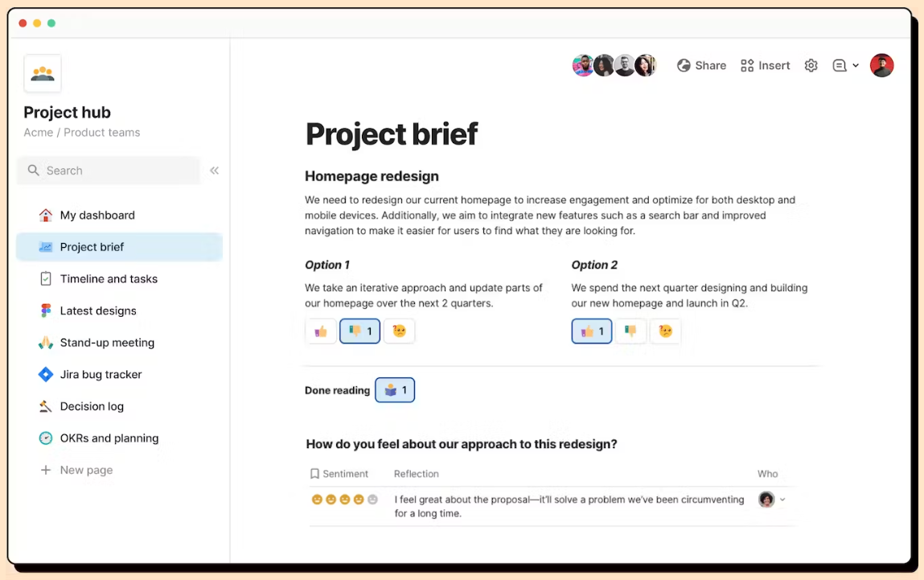Mark yourself done reading the brief

pos(395,390)
